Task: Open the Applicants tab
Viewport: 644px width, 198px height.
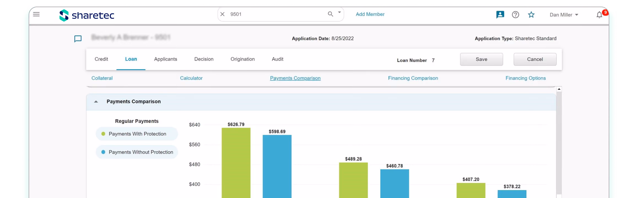Action: click(x=166, y=59)
